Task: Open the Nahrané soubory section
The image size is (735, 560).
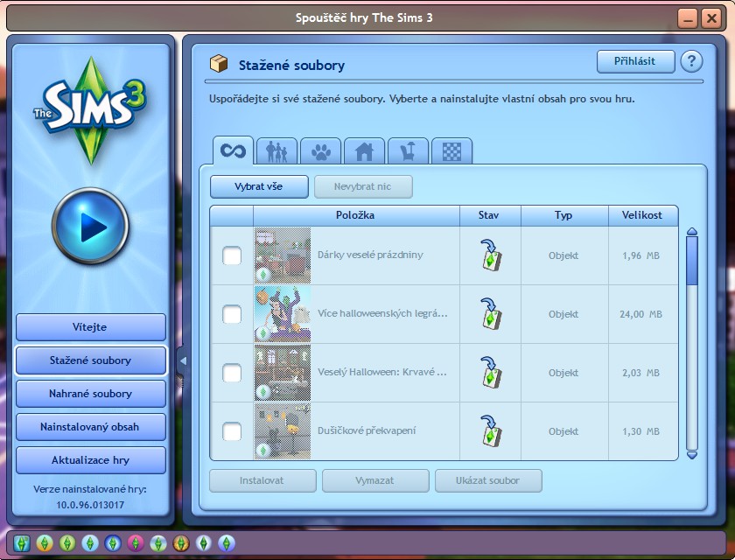Action: pyautogui.click(x=90, y=394)
